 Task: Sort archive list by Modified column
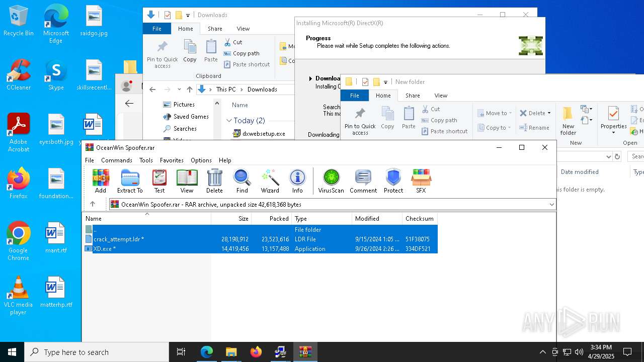(377, 219)
